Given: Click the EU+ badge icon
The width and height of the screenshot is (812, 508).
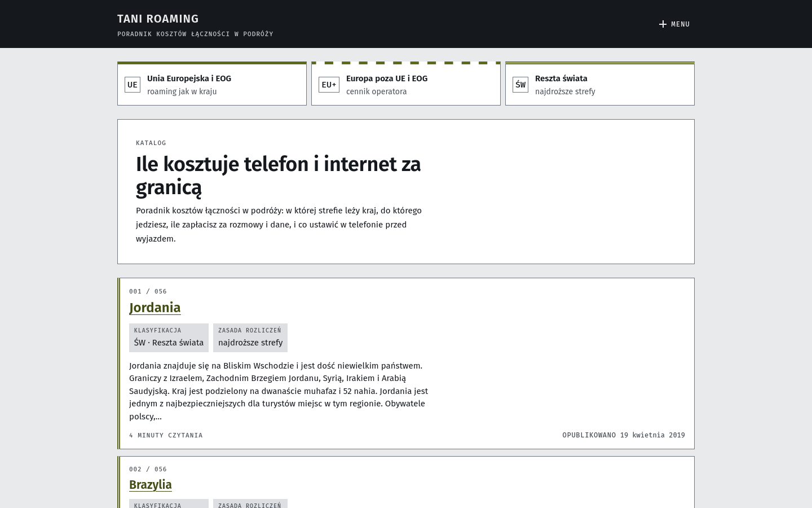Looking at the screenshot, I should click(329, 85).
